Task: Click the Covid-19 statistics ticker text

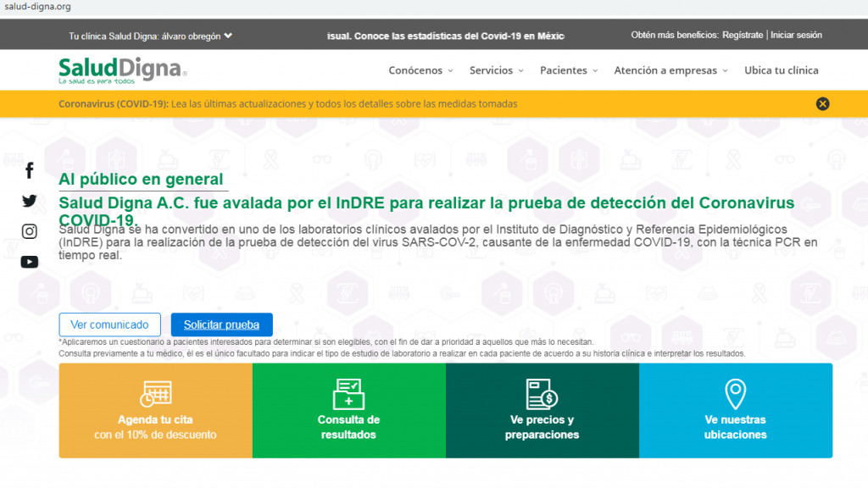Action: point(446,36)
